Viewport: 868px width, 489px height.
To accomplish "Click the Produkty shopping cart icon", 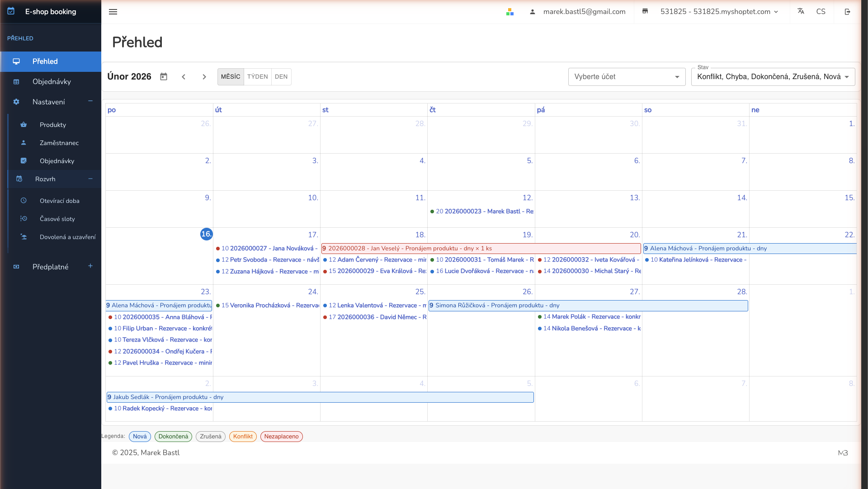I will (x=24, y=125).
